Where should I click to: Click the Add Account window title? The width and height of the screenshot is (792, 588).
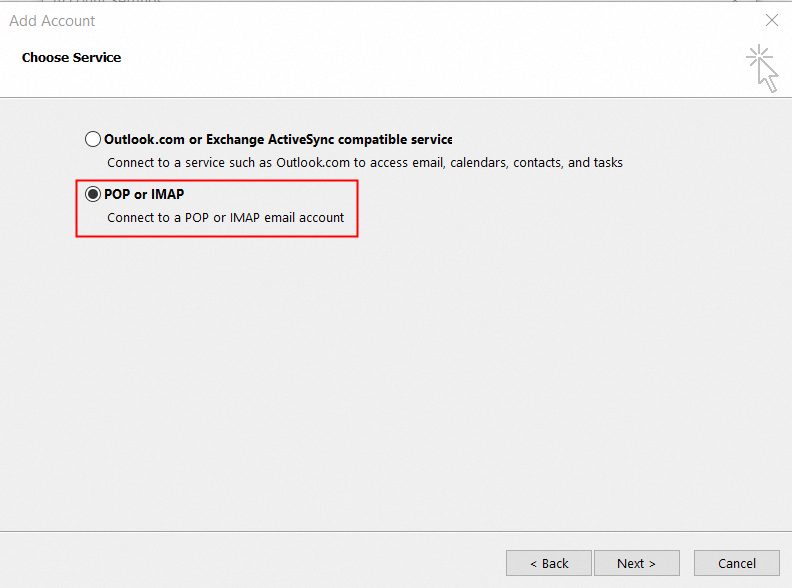[x=53, y=20]
